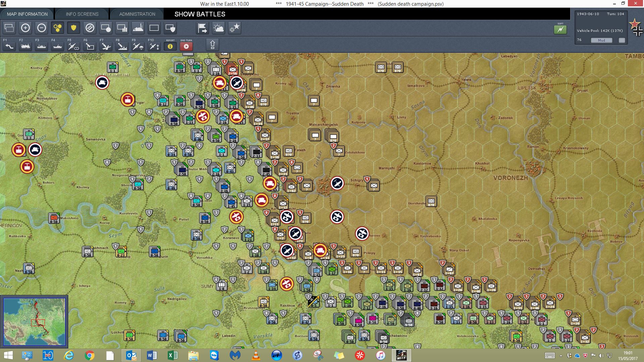Toggle the yellow hex grid overlay

click(58, 28)
